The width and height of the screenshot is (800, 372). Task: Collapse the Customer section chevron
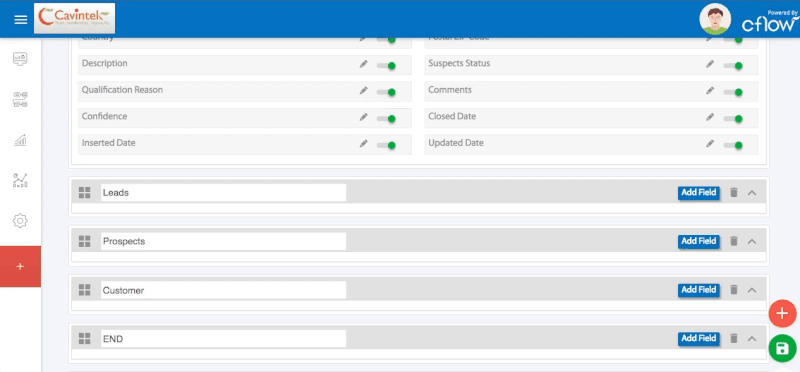tap(752, 290)
